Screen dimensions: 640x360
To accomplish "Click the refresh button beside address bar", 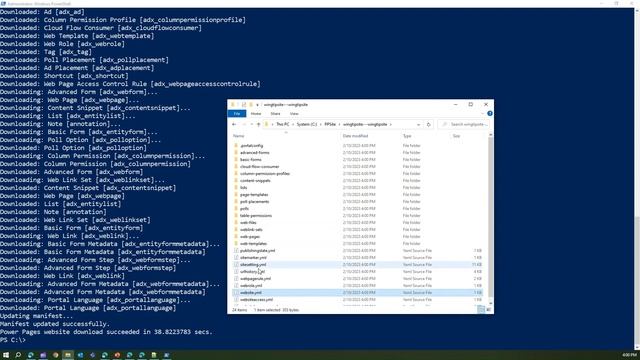I will pos(429,124).
